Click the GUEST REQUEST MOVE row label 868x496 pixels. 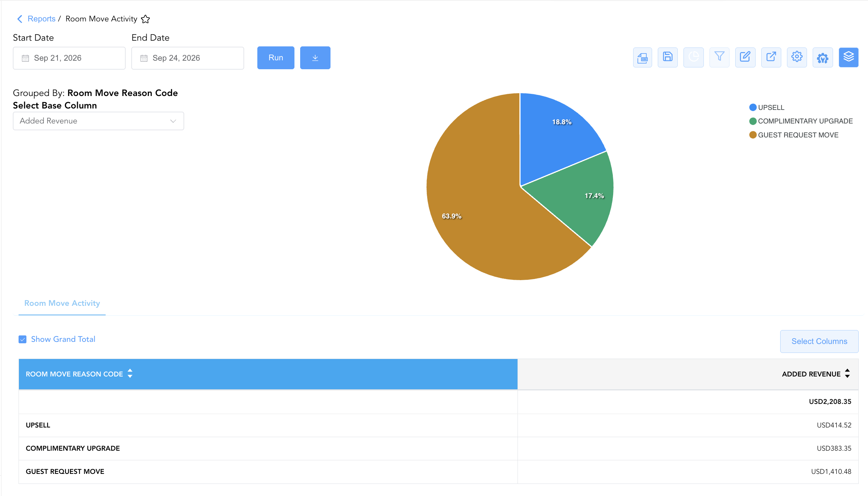coord(65,472)
